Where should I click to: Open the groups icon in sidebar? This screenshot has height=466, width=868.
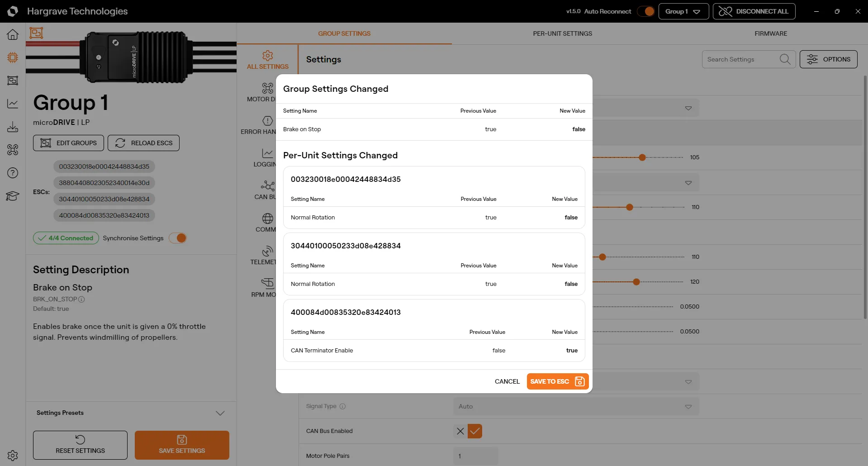pos(13,81)
